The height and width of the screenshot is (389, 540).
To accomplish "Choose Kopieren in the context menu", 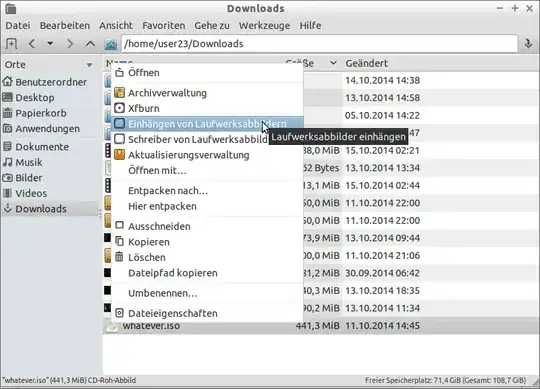I will click(x=207, y=242).
